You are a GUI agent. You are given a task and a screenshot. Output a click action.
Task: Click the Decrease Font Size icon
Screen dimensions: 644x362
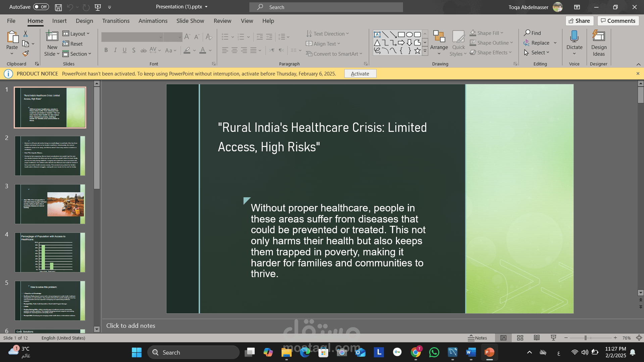(x=197, y=37)
